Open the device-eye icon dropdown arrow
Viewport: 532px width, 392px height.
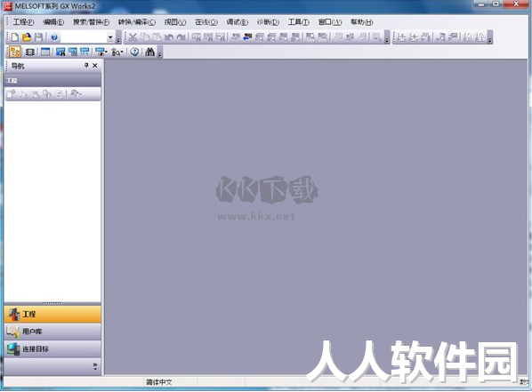pos(106,52)
